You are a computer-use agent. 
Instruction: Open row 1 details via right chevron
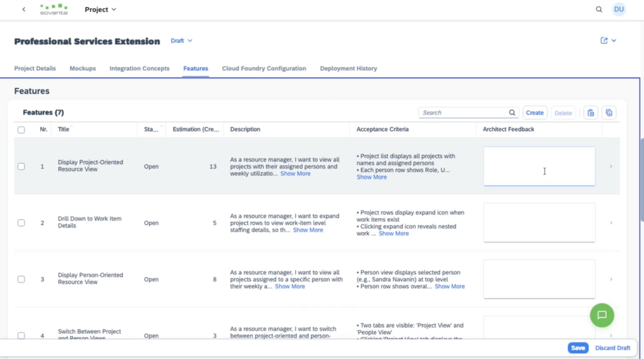tap(611, 167)
